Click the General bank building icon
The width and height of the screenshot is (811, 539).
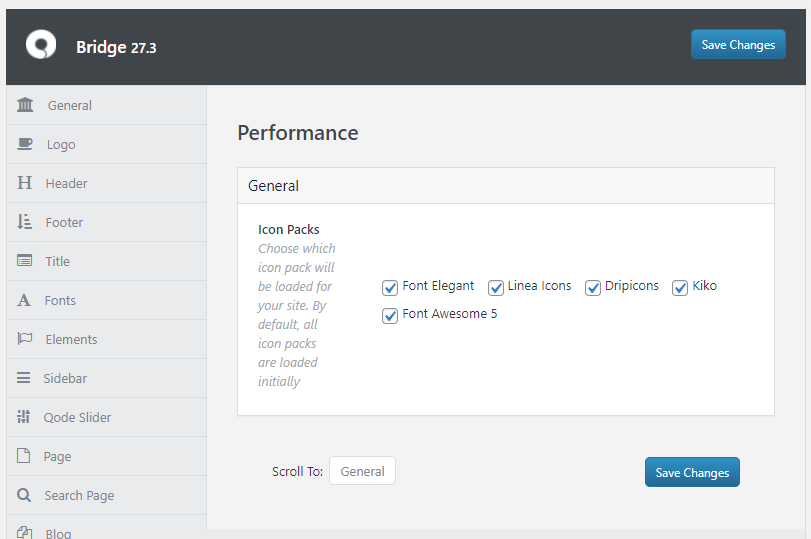coord(25,105)
